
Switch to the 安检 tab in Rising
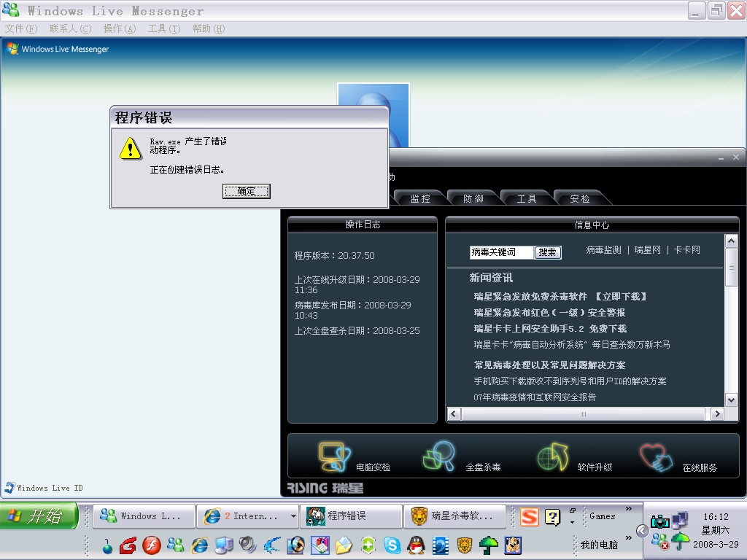(580, 198)
